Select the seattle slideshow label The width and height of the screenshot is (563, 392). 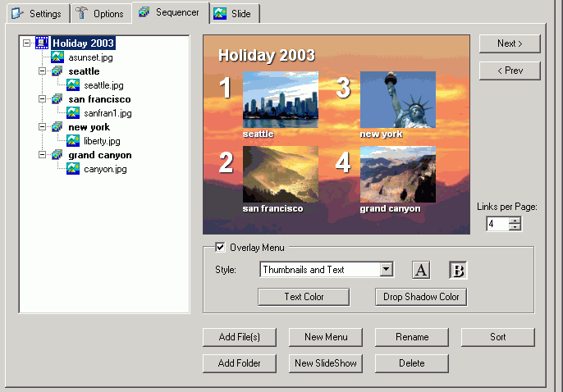(x=84, y=71)
